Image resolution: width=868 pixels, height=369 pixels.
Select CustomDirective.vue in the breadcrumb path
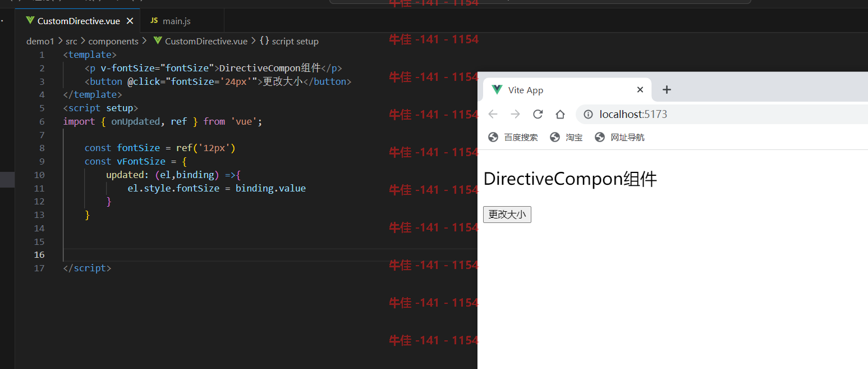click(x=206, y=41)
